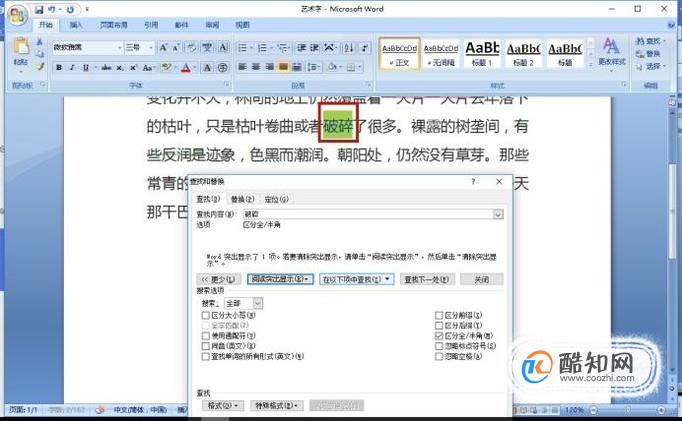
Task: Open font color dropdown arrow
Action: click(x=194, y=67)
